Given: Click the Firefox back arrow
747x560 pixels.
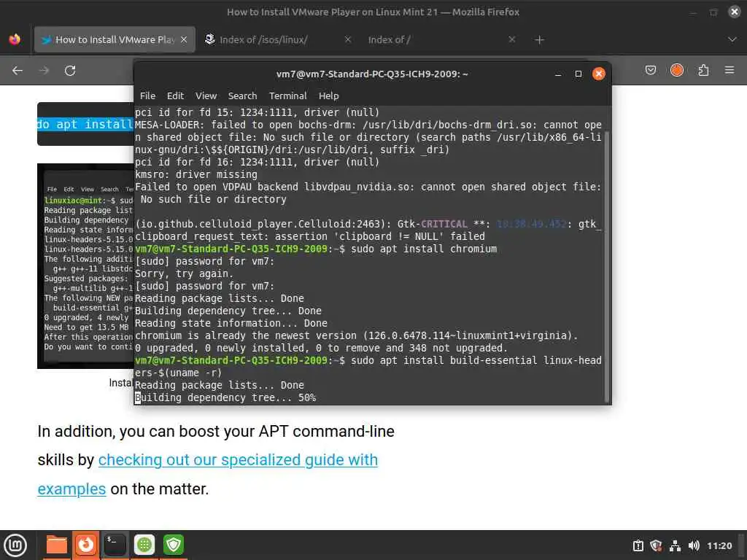Looking at the screenshot, I should click(x=18, y=71).
